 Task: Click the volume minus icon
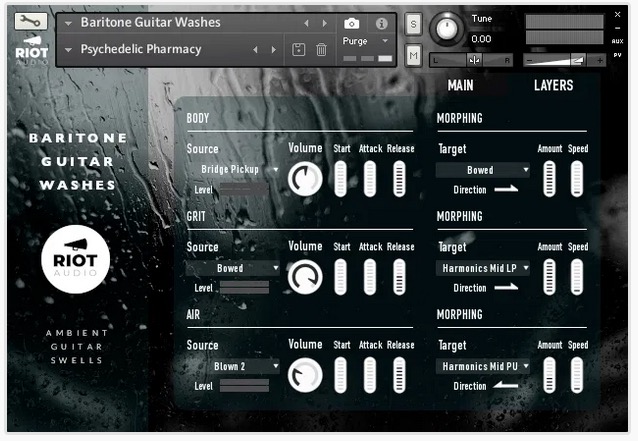click(529, 61)
